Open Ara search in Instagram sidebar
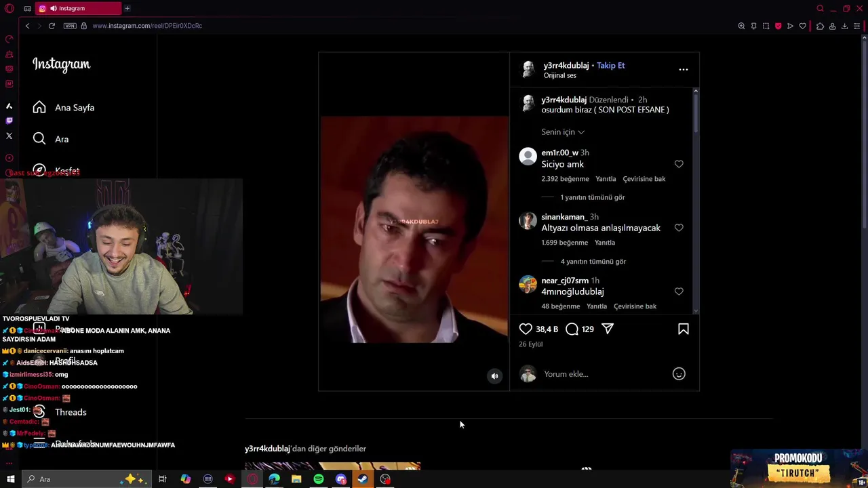The width and height of the screenshot is (868, 488). pos(51,139)
